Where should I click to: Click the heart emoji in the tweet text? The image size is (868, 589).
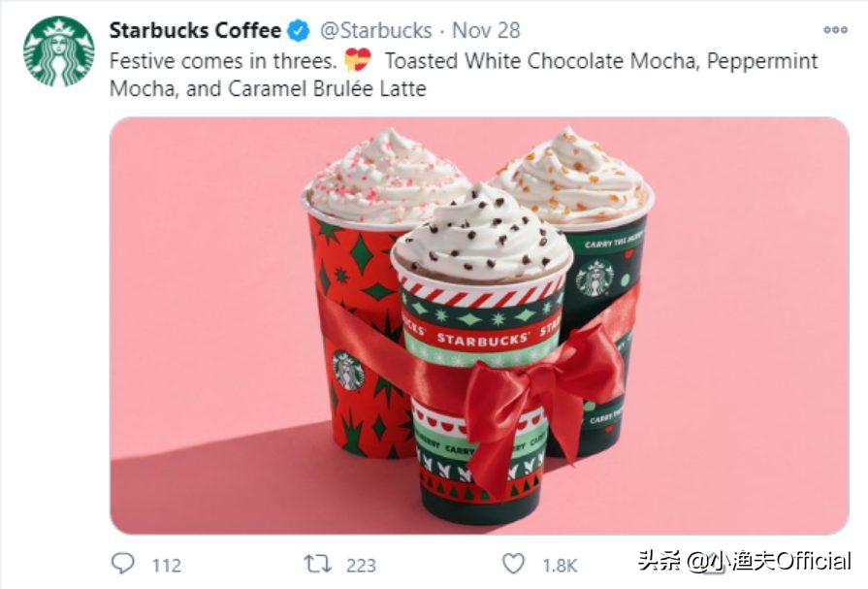(x=358, y=61)
